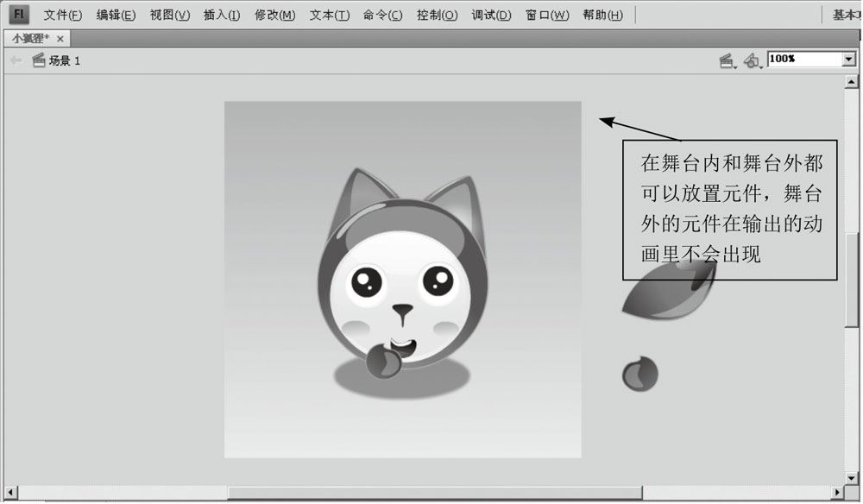
Task: Click the back arrow on the edit bar
Action: tap(15, 59)
